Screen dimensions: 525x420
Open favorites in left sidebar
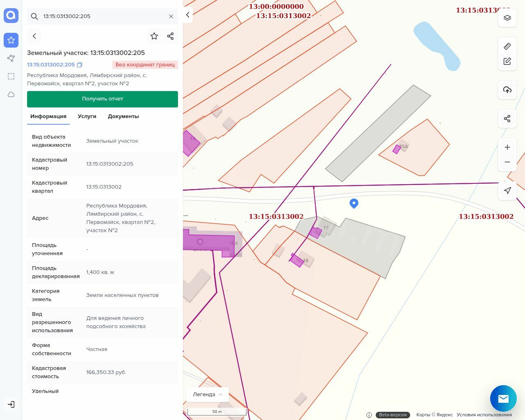11,40
